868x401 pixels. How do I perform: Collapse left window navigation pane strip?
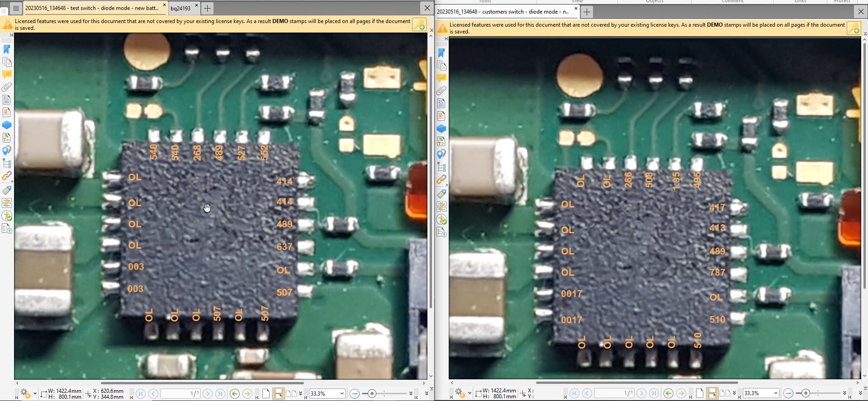click(x=12, y=35)
